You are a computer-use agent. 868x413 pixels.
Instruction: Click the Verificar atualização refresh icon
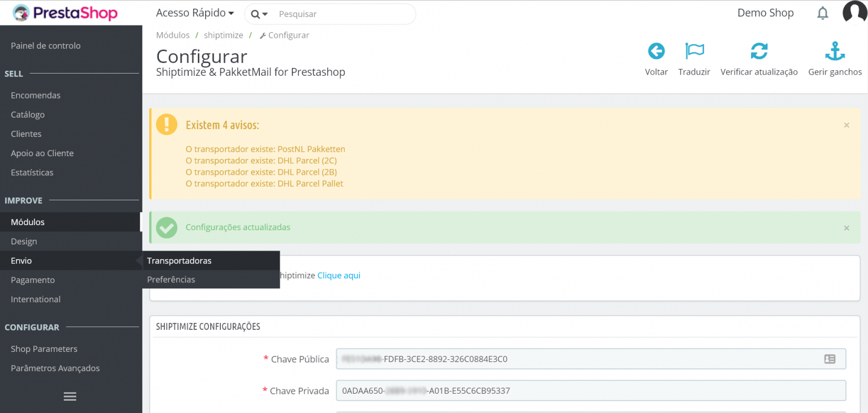pyautogui.click(x=759, y=51)
